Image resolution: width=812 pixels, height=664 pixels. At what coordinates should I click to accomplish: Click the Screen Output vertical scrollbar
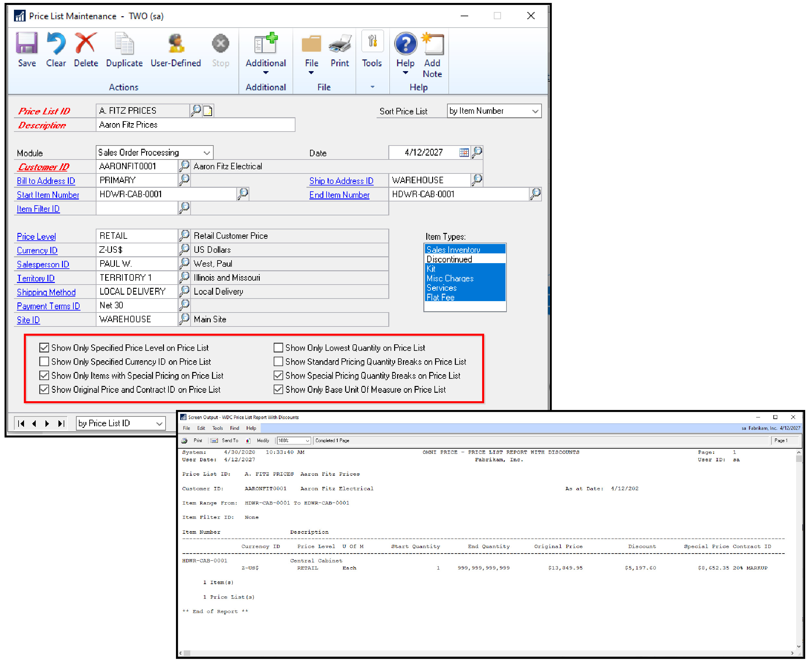(x=798, y=549)
